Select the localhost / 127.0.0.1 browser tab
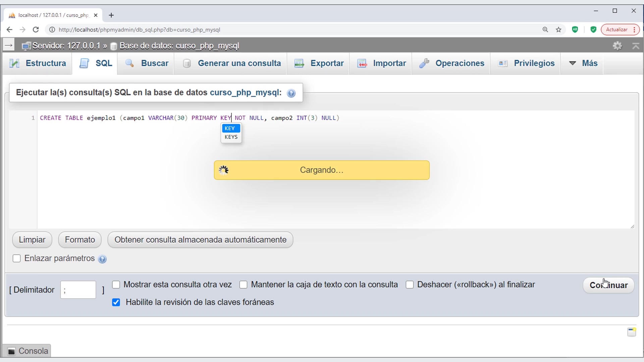This screenshot has height=362, width=644. click(53, 15)
